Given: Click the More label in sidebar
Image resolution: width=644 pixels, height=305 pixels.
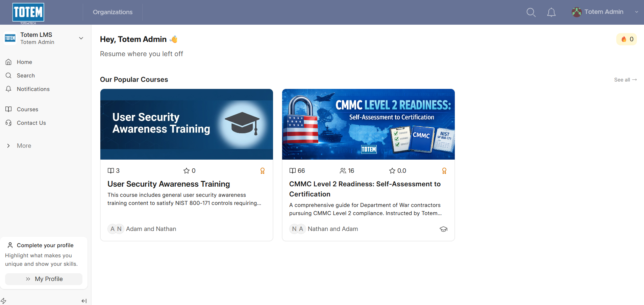Looking at the screenshot, I should click(x=24, y=146).
